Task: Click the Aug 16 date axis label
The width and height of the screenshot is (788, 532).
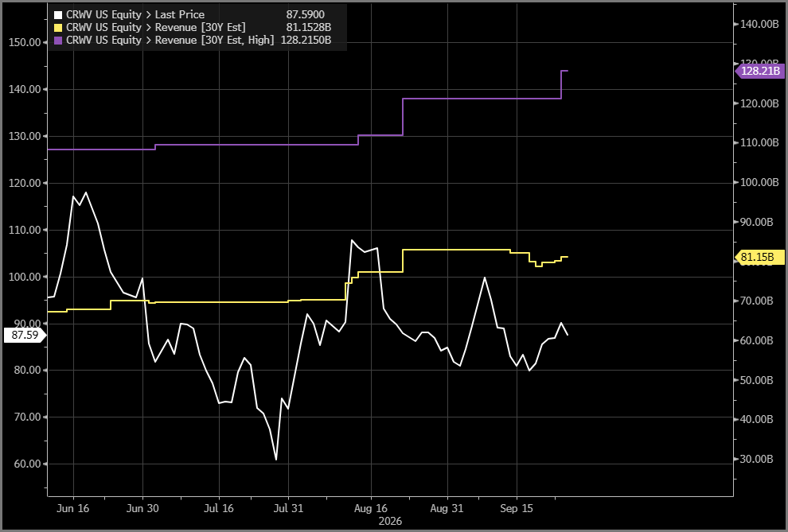Action: [x=371, y=508]
